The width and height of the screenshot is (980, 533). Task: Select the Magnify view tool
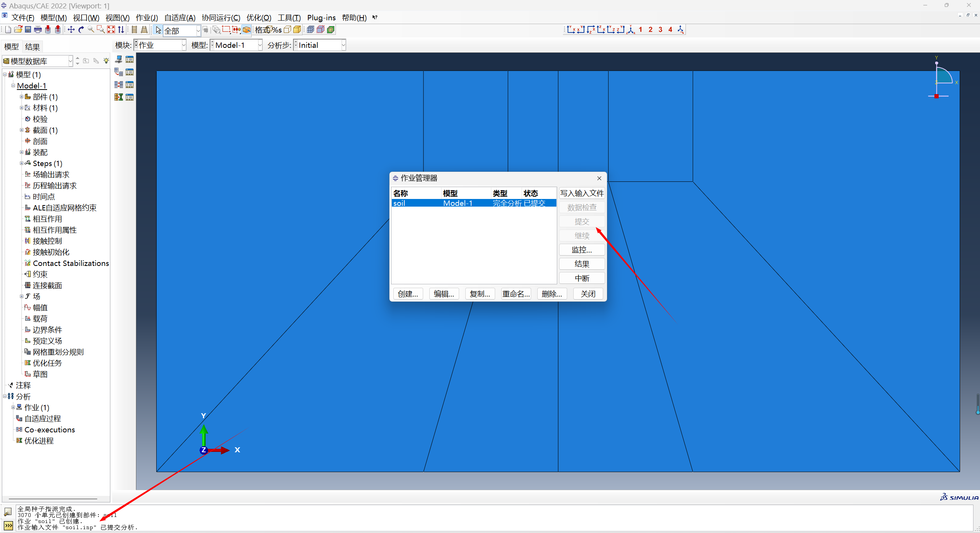[x=91, y=29]
